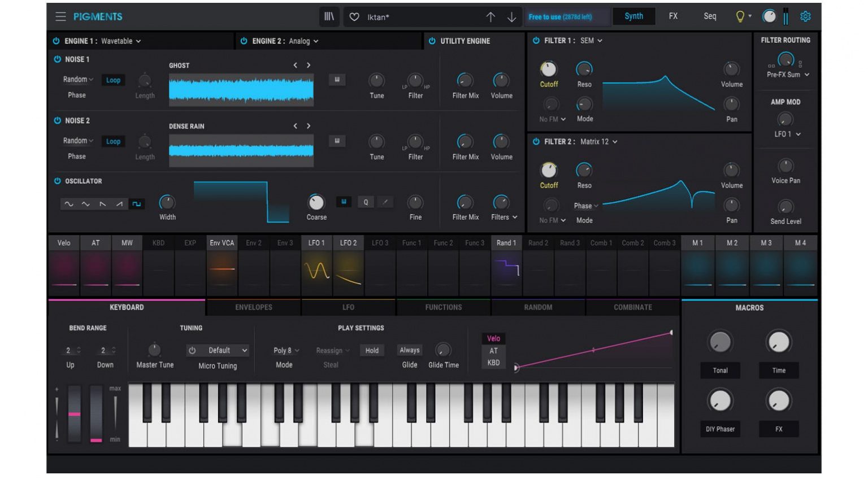The height and width of the screenshot is (479, 868).
Task: Click the Master Tune knob
Action: coord(154,350)
